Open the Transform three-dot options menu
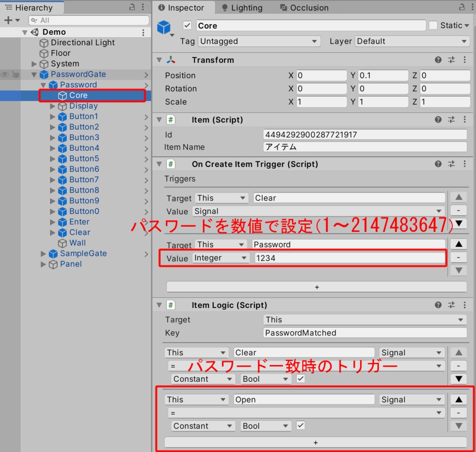The height and width of the screenshot is (452, 476). click(466, 60)
